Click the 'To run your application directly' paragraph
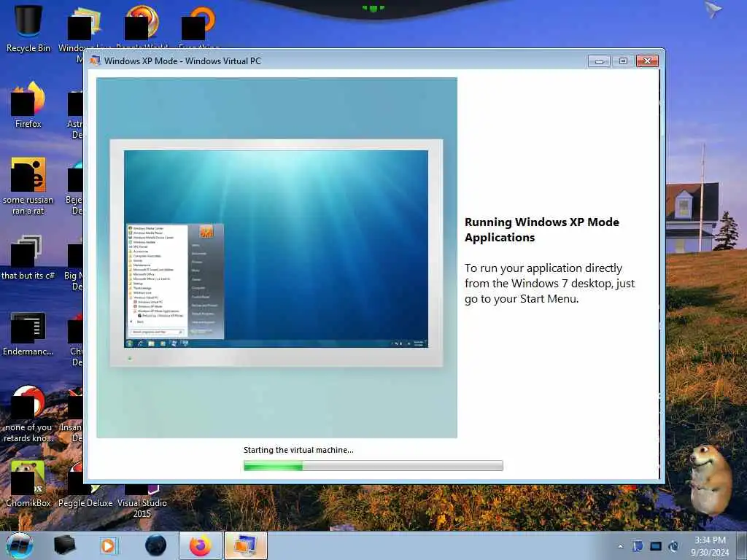 click(x=550, y=284)
